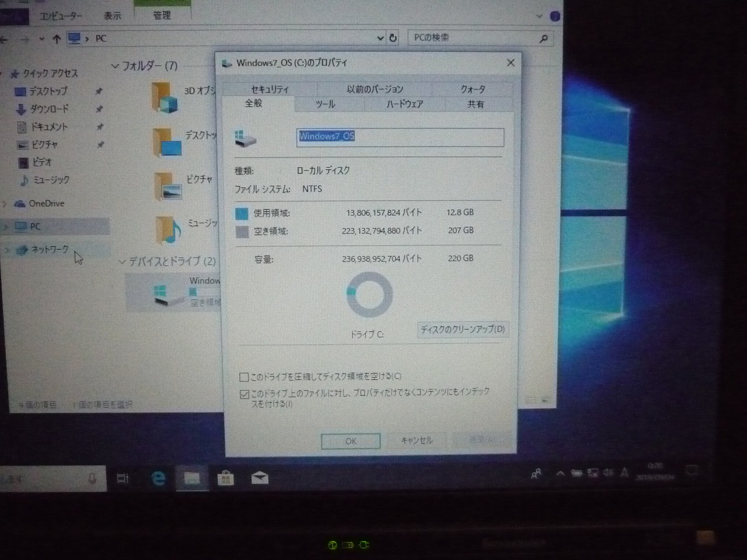
Task: Open the ハードウェア tab
Action: (x=404, y=104)
